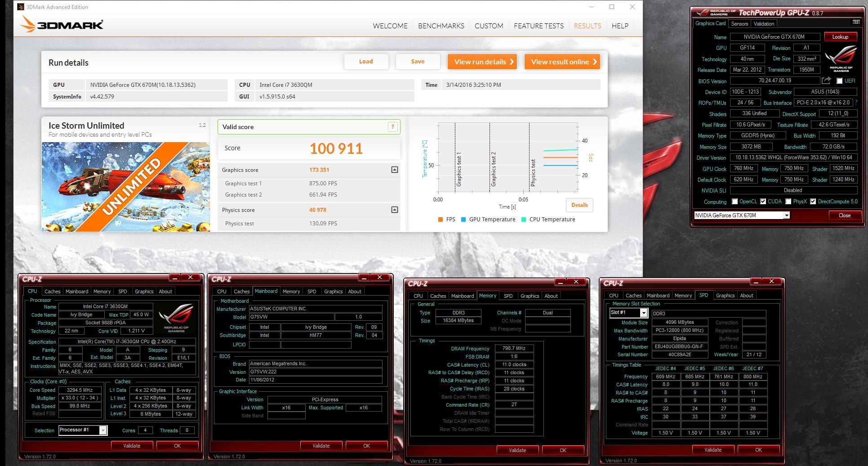
Task: Open Graphics tab in CPU-Z Memory window
Action: [530, 296]
